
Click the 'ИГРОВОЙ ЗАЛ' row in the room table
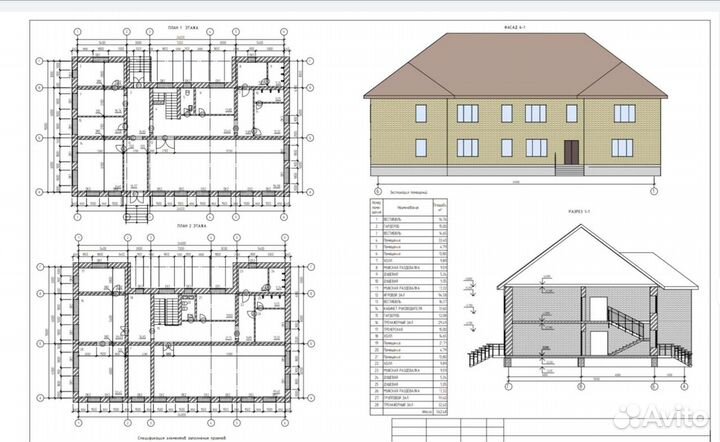[409, 295]
